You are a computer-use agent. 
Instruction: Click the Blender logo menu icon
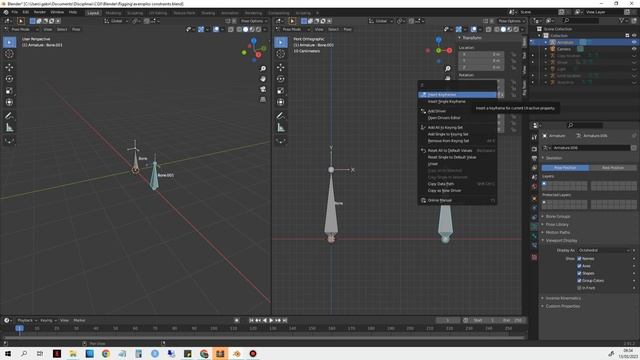coord(6,12)
